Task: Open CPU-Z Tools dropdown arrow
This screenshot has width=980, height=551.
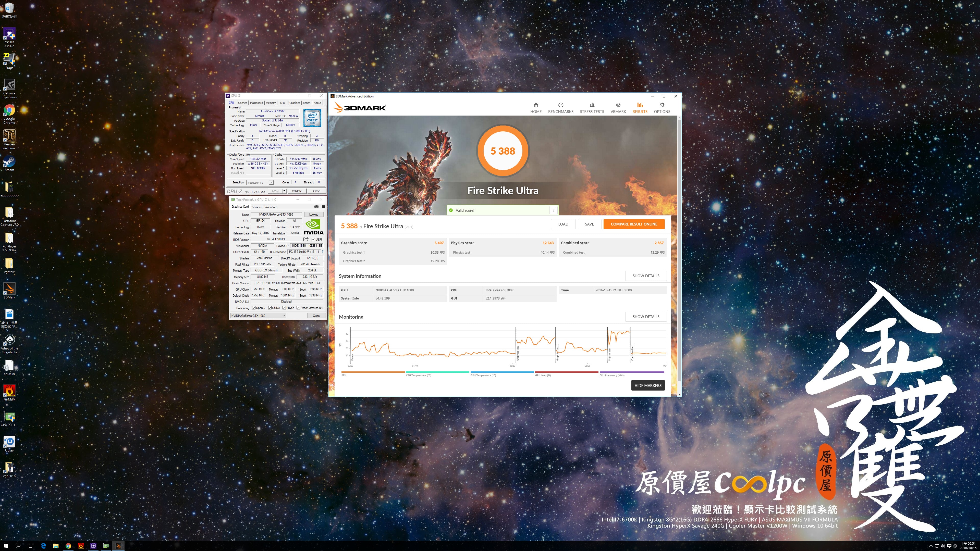Action: [284, 191]
